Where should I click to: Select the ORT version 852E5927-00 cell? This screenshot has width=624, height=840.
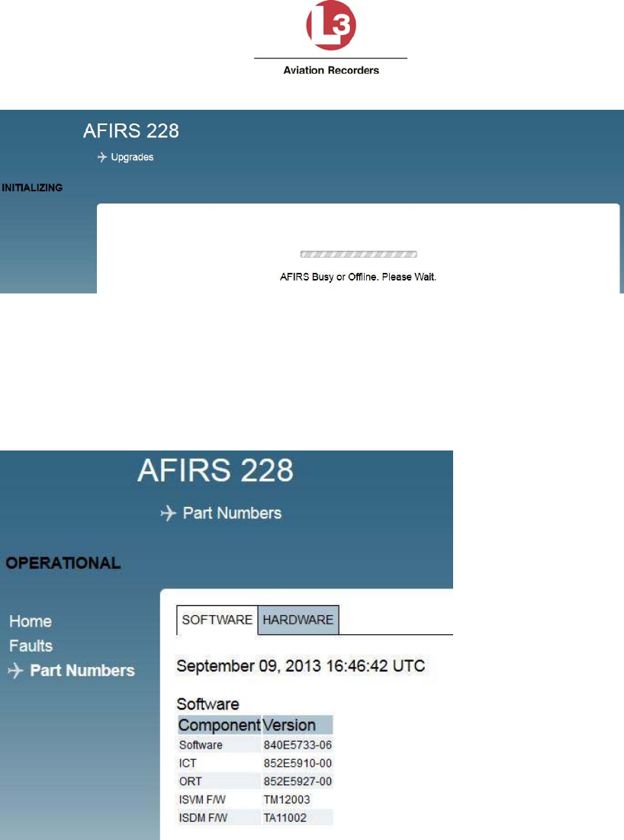298,781
